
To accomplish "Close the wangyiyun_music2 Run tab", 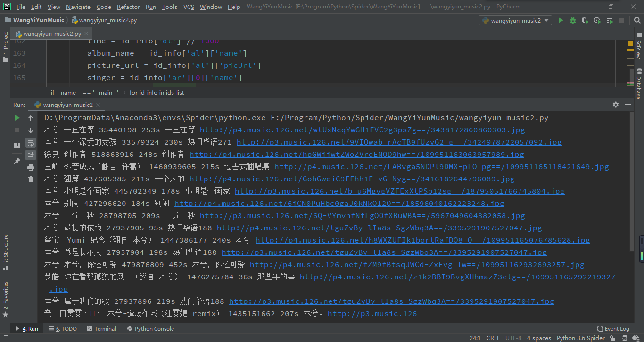I will [98, 105].
